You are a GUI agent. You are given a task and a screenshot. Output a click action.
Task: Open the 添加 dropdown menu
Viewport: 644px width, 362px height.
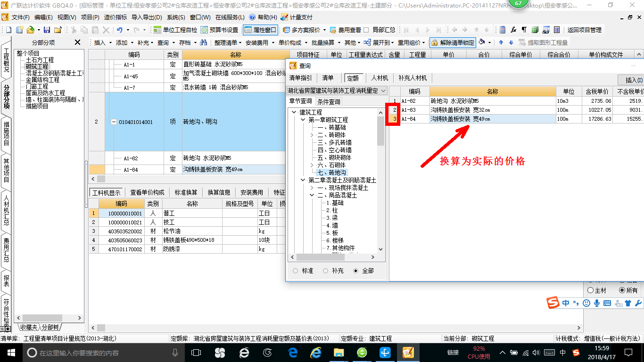pos(124,42)
